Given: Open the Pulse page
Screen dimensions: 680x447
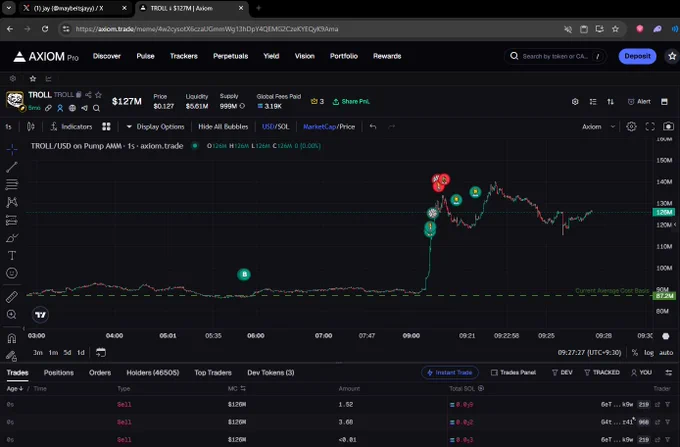Looking at the screenshot, I should click(145, 56).
